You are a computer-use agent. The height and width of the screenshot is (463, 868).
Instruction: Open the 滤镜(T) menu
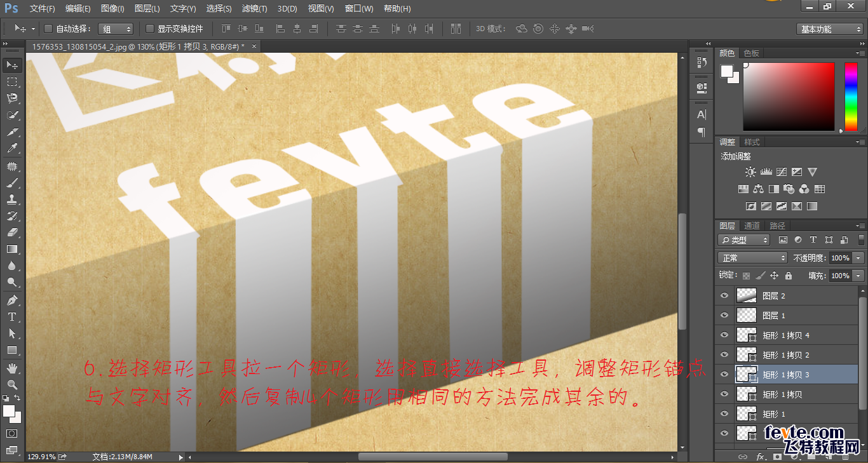click(254, 9)
